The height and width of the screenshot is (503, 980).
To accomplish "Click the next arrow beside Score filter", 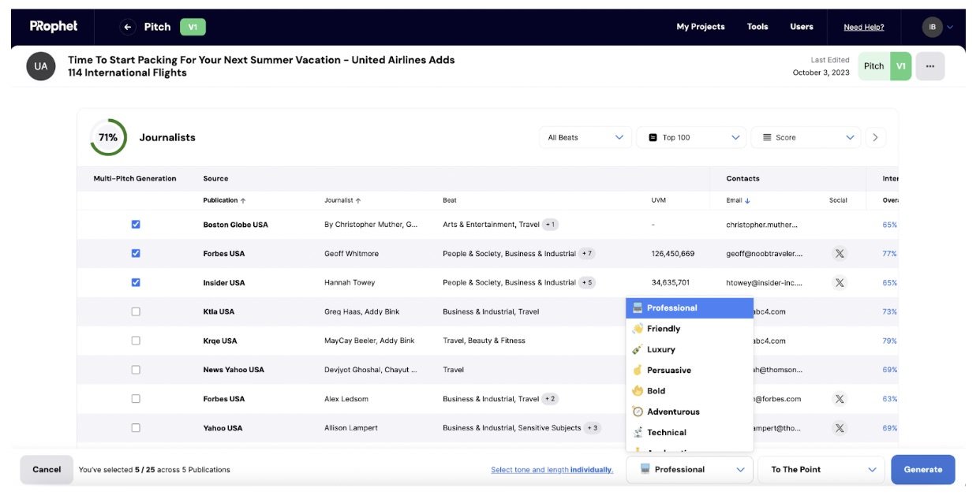I will pyautogui.click(x=875, y=137).
